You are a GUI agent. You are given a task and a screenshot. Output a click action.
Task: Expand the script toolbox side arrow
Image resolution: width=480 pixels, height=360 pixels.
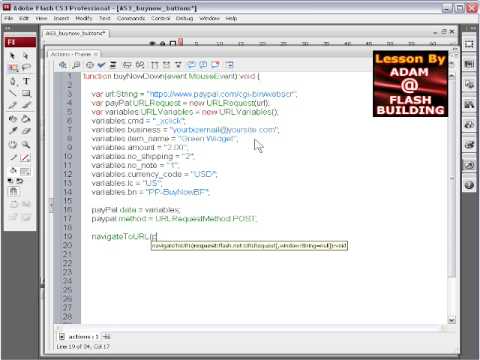pyautogui.click(x=52, y=205)
